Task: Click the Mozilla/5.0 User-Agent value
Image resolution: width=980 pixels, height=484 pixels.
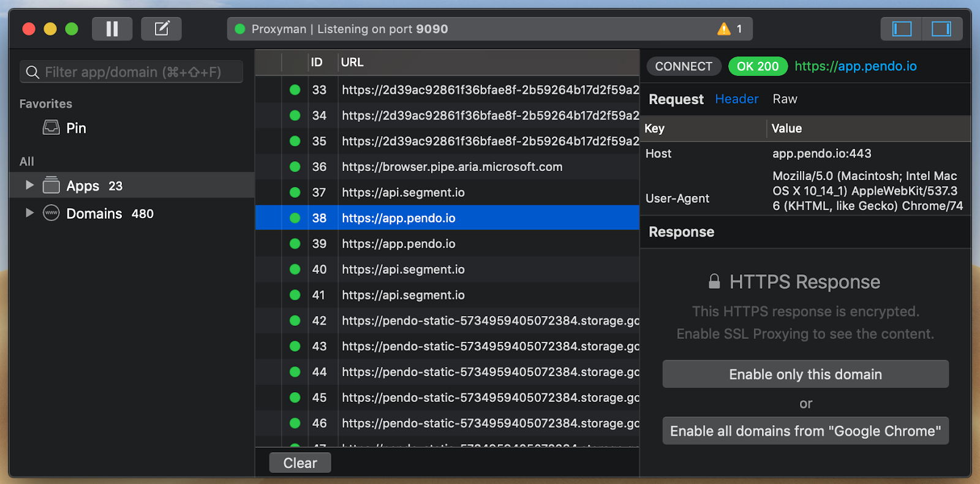Action: (867, 191)
